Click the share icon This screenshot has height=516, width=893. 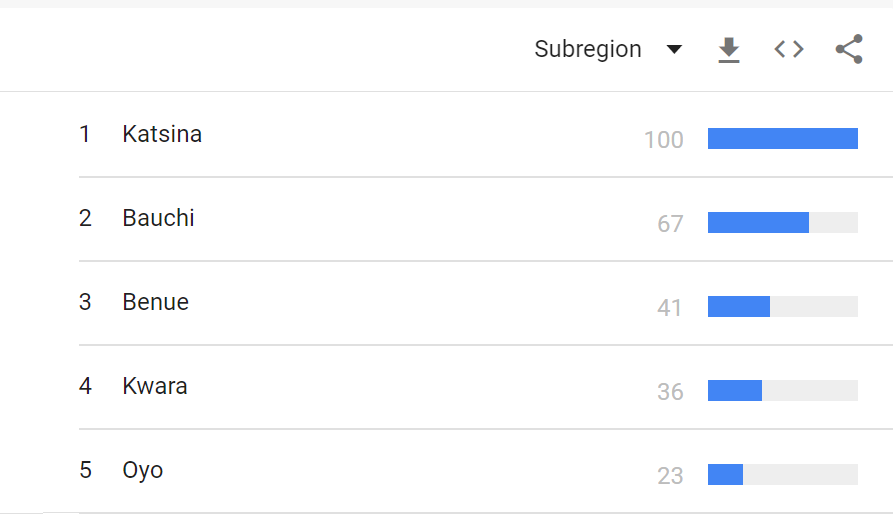(x=849, y=49)
